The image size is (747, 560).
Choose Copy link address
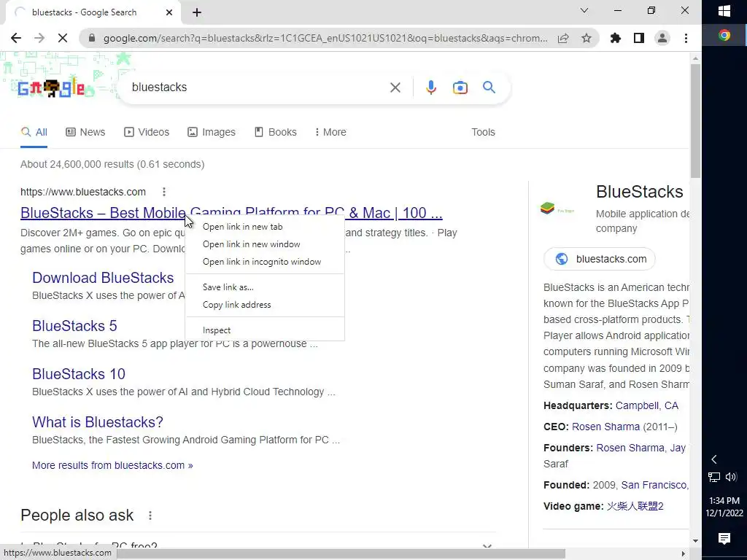(264, 305)
